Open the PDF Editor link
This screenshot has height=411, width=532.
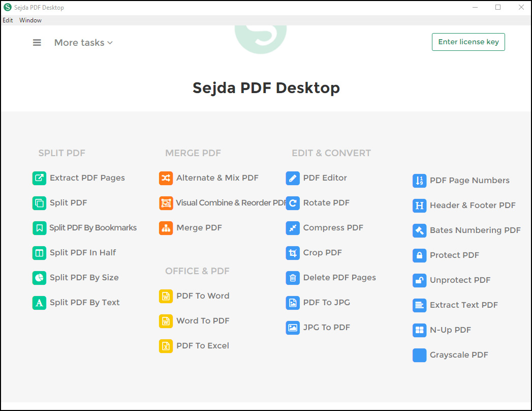[x=325, y=178]
